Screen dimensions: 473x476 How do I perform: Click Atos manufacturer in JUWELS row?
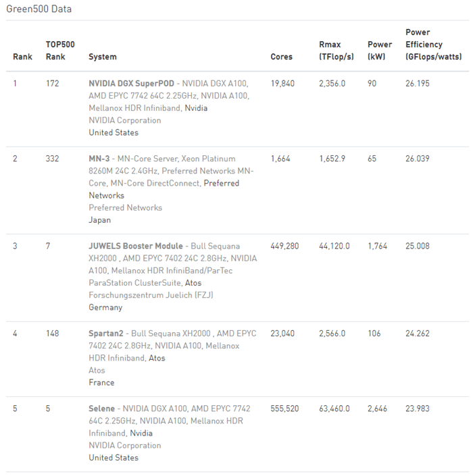193,283
